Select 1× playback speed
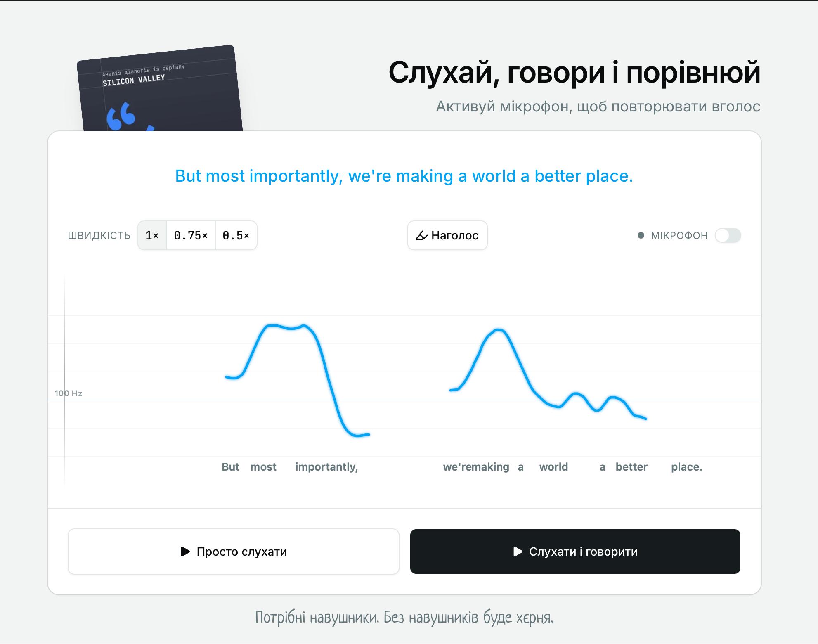Viewport: 818px width, 644px height. 152,235
